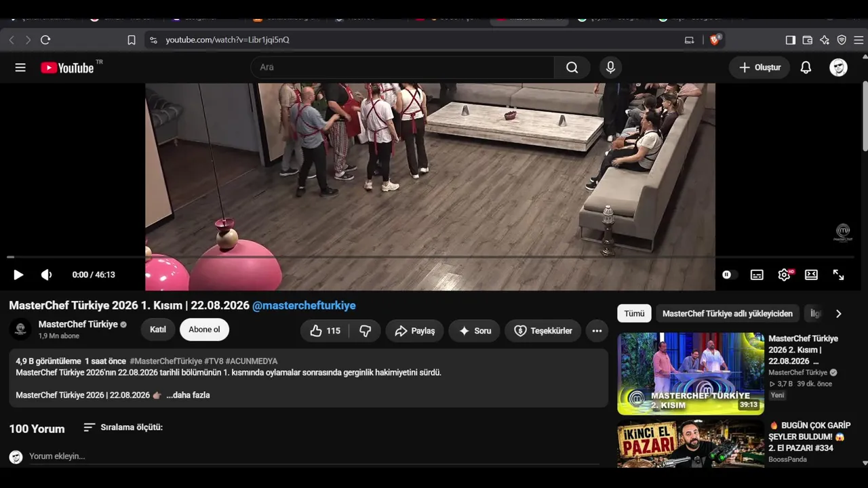The width and height of the screenshot is (868, 488).
Task: Go to the YouTube home logo
Action: click(x=67, y=68)
